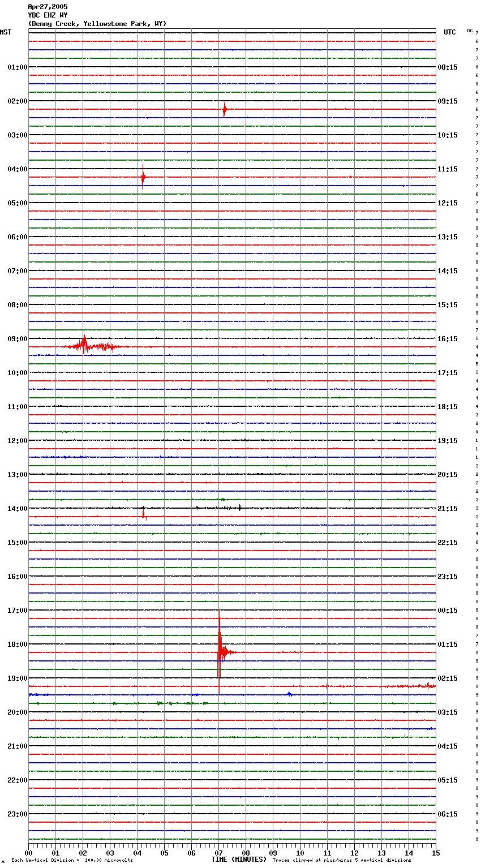
Task: Select the 12:00 MST time label
Action: pos(18,441)
